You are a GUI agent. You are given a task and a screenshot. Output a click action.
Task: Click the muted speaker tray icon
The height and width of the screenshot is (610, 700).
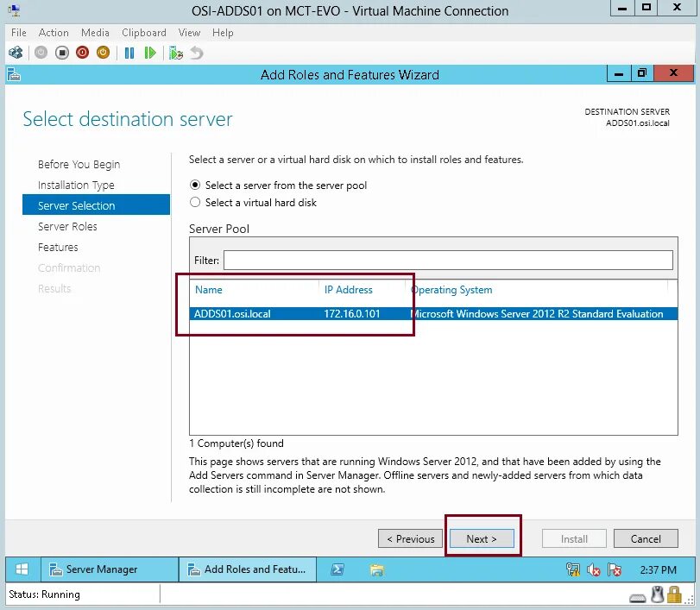coord(594,569)
